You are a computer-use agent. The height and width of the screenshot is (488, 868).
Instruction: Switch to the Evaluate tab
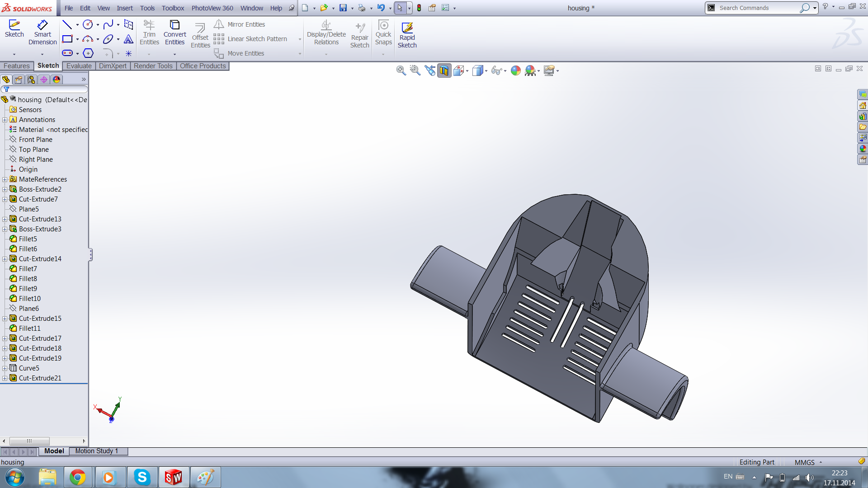79,66
